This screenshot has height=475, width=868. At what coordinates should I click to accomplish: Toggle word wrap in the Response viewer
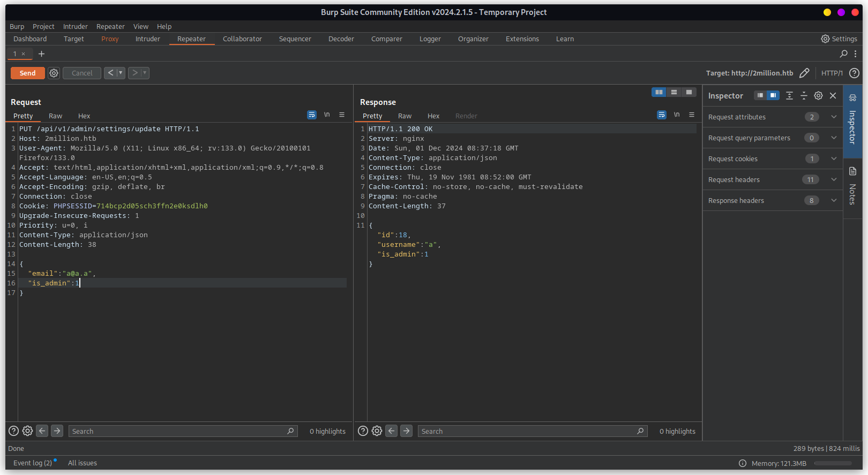(x=662, y=115)
